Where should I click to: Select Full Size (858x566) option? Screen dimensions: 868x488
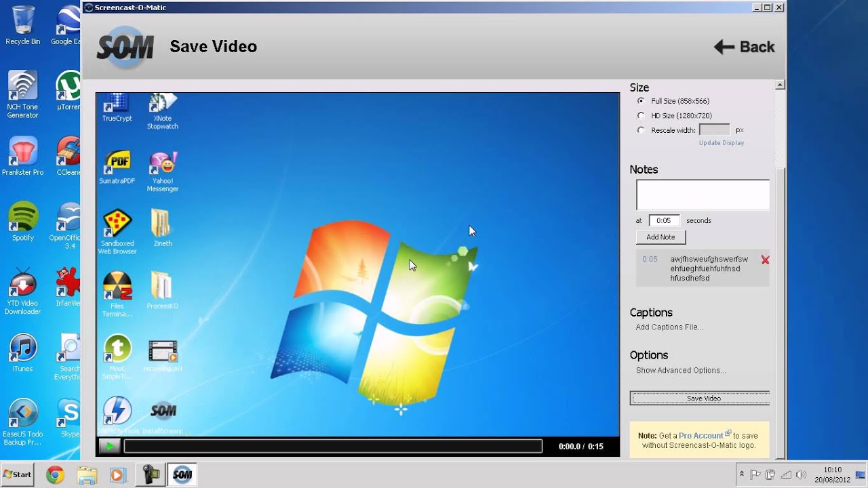tap(641, 101)
